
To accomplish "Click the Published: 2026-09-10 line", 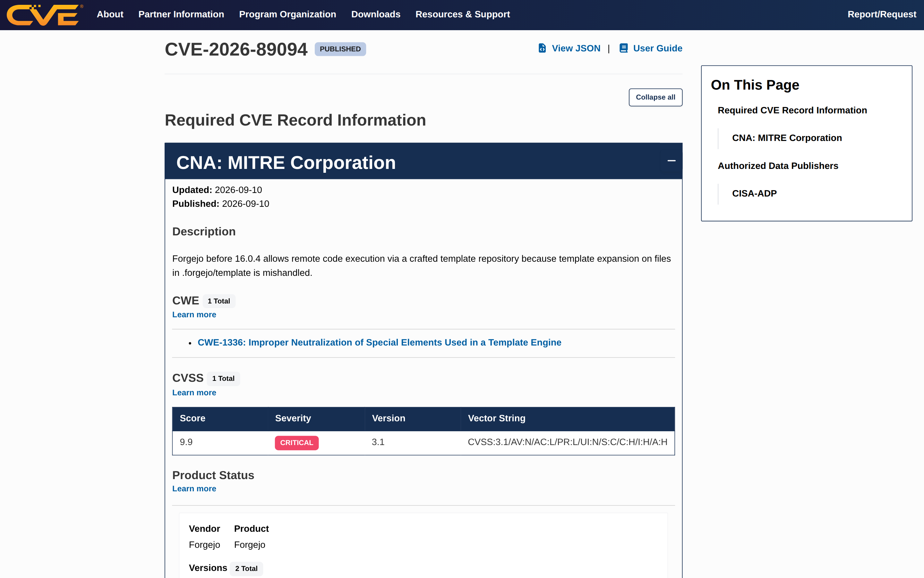I will (221, 204).
